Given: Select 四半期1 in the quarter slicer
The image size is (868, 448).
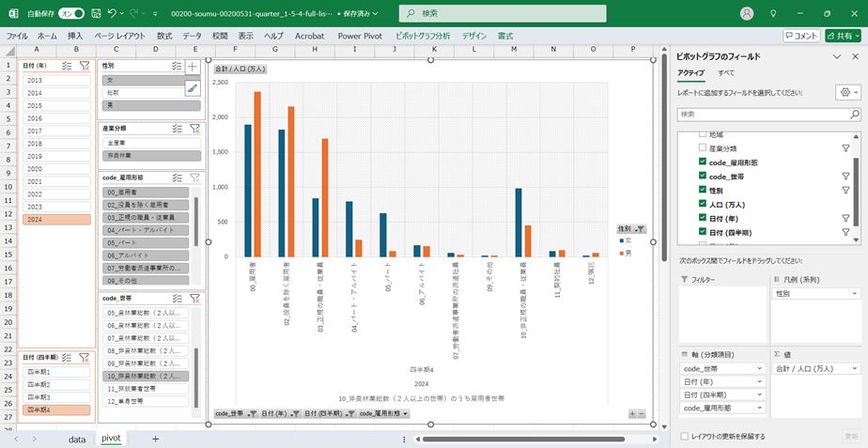Looking at the screenshot, I should pos(42,372).
